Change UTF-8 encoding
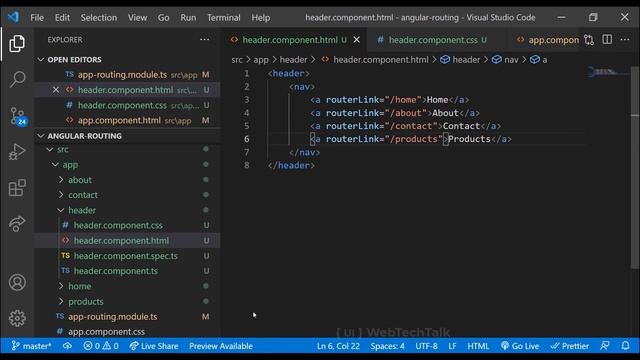 426,346
